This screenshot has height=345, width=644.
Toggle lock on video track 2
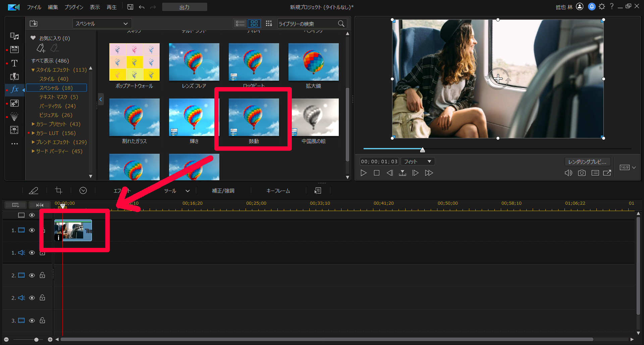(43, 275)
